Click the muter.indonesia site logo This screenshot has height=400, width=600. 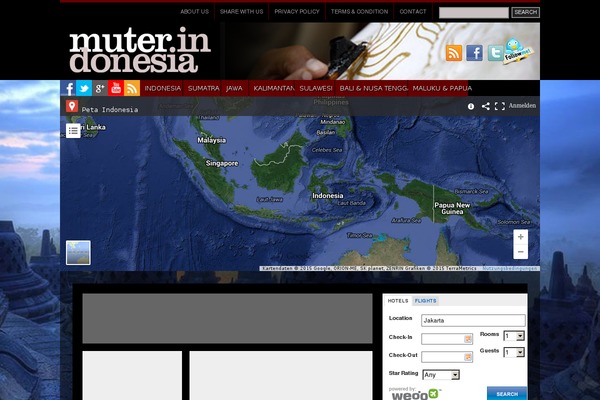(x=140, y=50)
